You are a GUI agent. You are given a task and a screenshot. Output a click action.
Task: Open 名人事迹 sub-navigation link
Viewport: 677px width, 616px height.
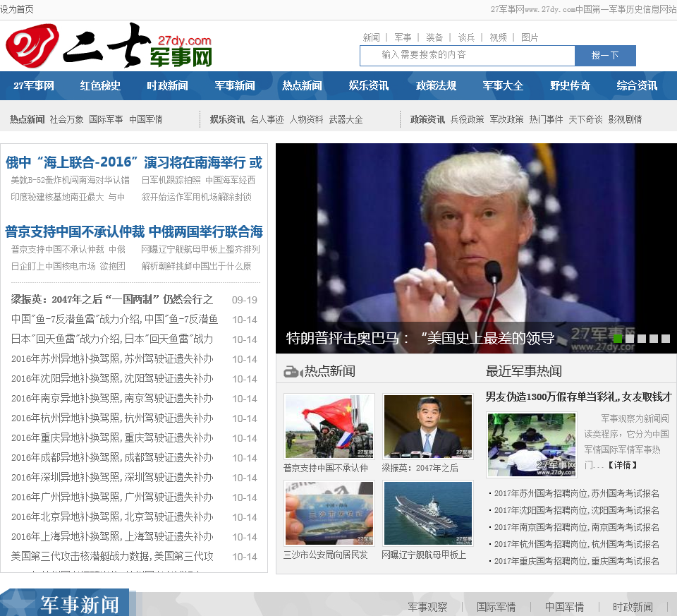[267, 119]
